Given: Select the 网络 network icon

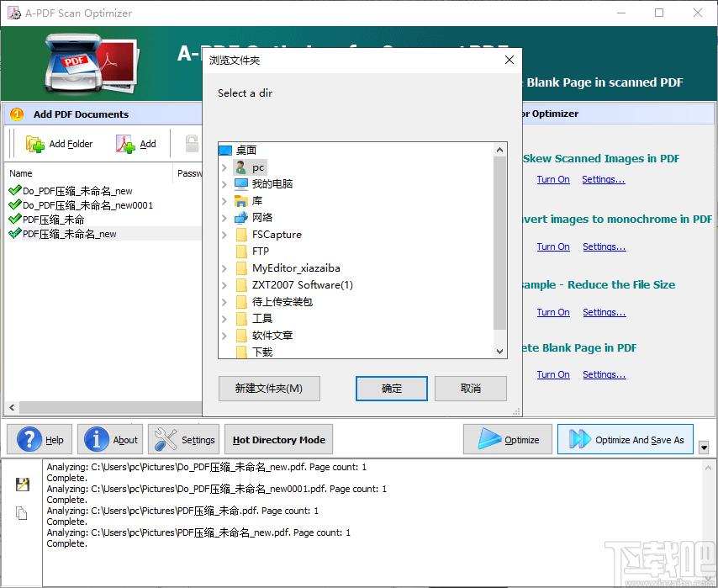Looking at the screenshot, I should click(240, 218).
